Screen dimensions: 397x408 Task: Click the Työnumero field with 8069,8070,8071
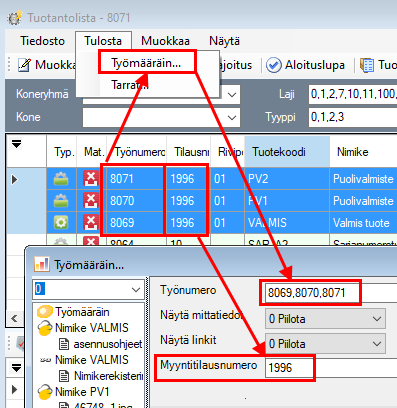pos(332,293)
